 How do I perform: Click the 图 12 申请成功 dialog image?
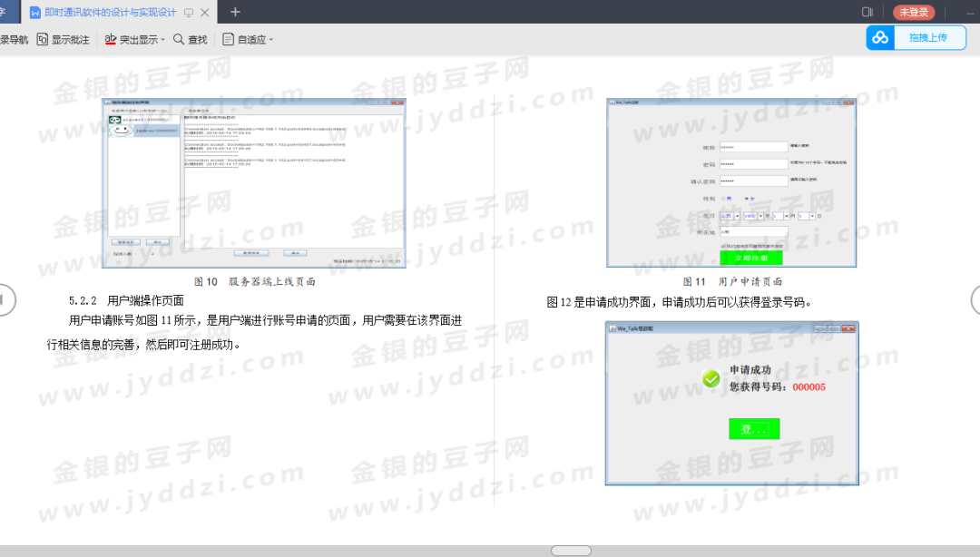click(732, 403)
